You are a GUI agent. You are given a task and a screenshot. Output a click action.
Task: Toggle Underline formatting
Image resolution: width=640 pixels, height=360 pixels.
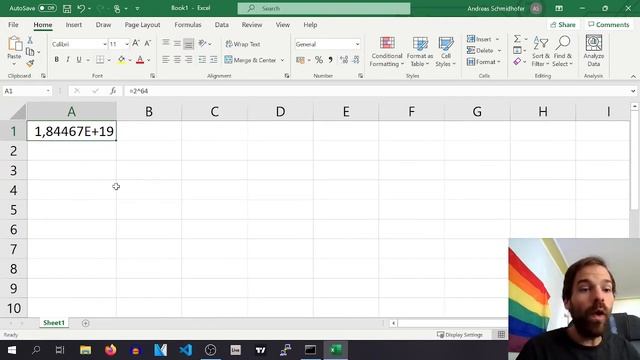pyautogui.click(x=79, y=60)
